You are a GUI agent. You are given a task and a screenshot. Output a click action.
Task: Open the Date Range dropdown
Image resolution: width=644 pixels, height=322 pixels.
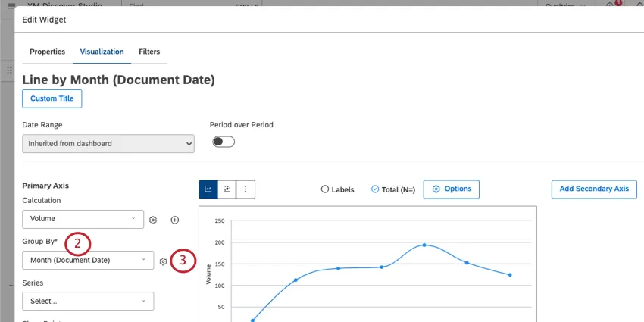pyautogui.click(x=108, y=143)
